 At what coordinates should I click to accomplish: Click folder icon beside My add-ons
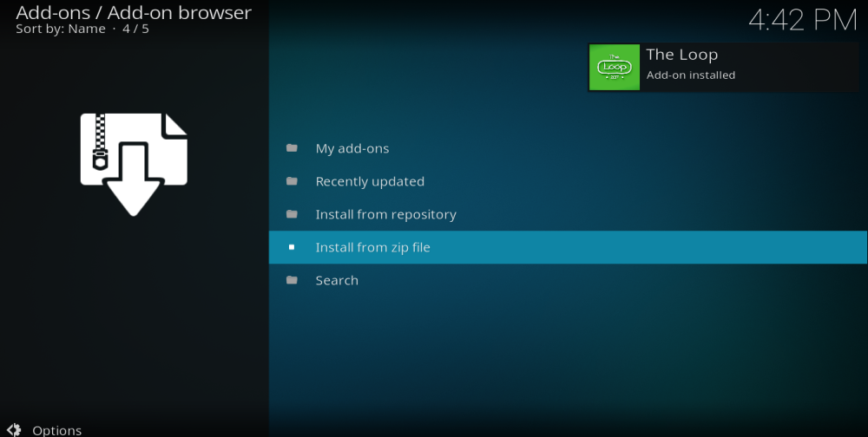click(292, 148)
